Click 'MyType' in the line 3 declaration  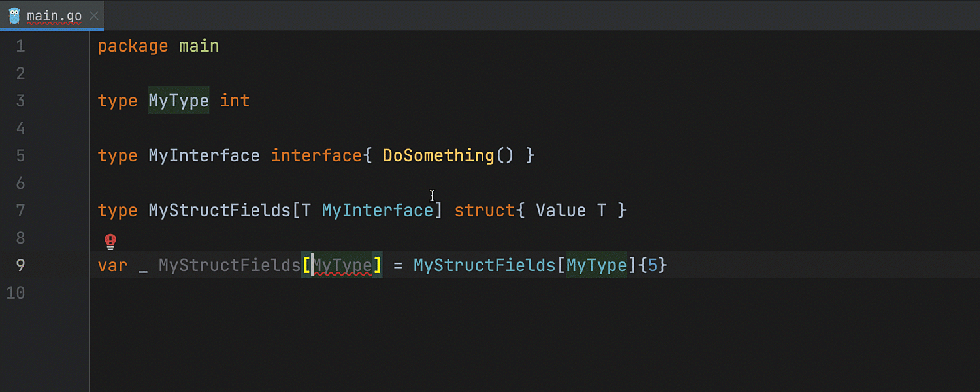(179, 101)
